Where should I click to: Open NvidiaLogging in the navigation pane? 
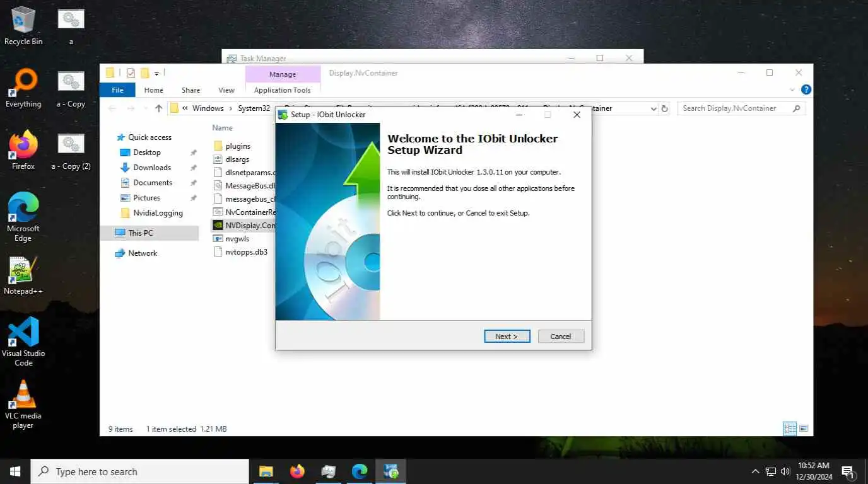(x=158, y=213)
